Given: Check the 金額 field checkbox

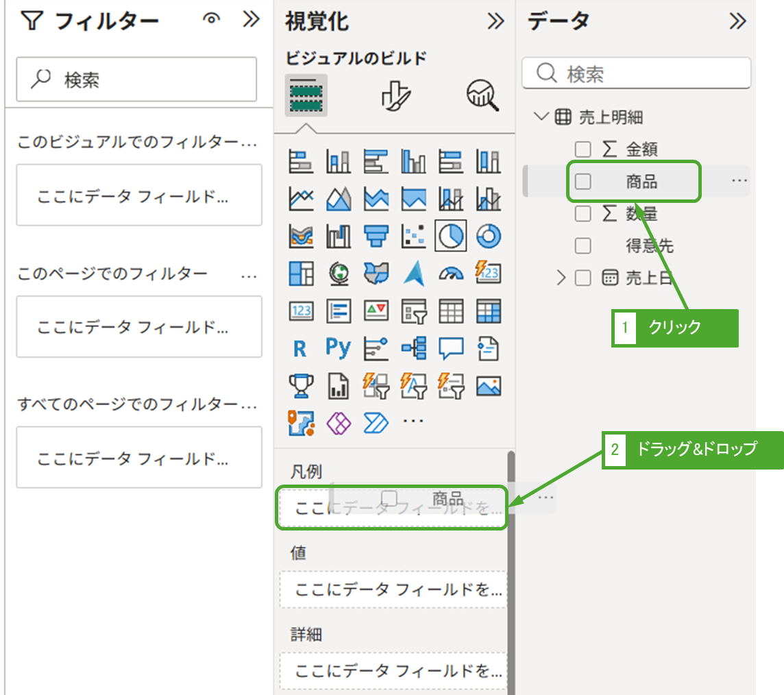Looking at the screenshot, I should (583, 149).
